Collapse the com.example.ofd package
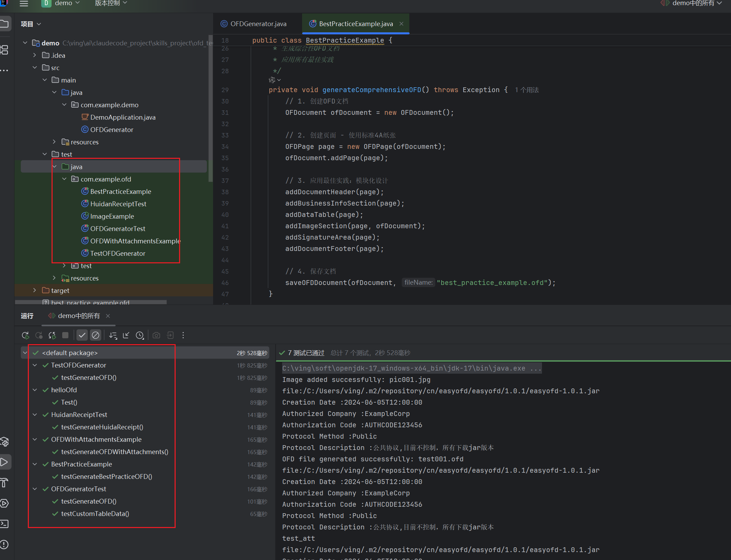Image resolution: width=731 pixels, height=560 pixels. (64, 179)
